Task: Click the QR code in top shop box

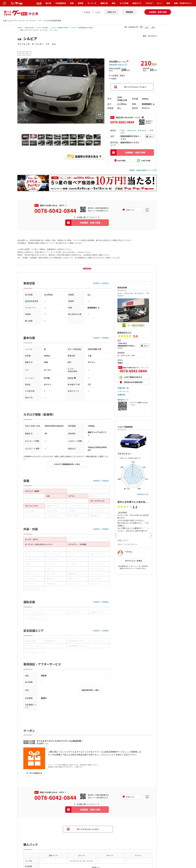Action: pyautogui.click(x=142, y=122)
